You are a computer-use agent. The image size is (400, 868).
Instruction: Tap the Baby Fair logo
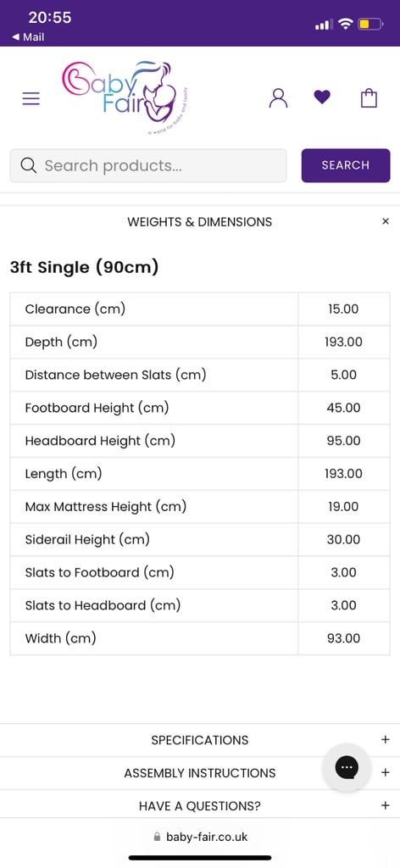126,97
